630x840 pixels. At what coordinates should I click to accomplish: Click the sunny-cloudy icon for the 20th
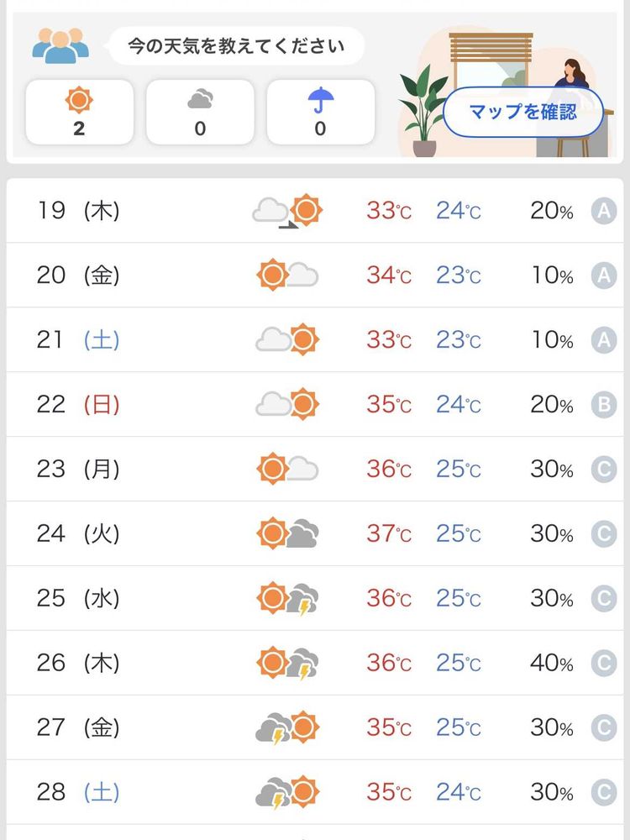287,276
